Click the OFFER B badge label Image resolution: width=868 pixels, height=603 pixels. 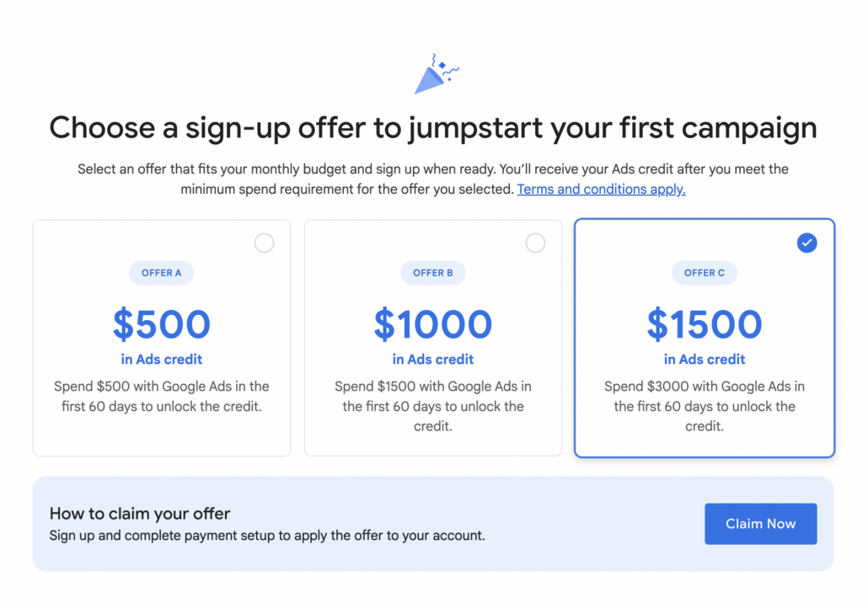click(433, 273)
